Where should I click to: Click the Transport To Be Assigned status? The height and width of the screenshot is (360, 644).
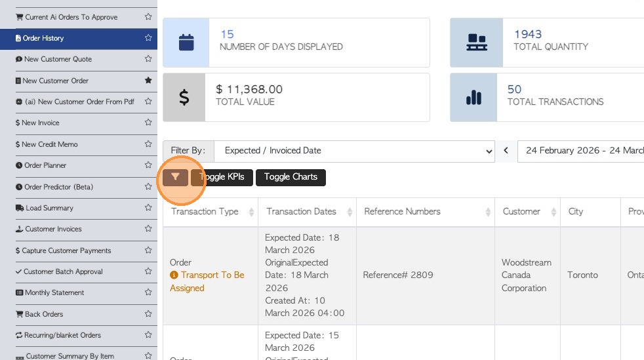(207, 281)
